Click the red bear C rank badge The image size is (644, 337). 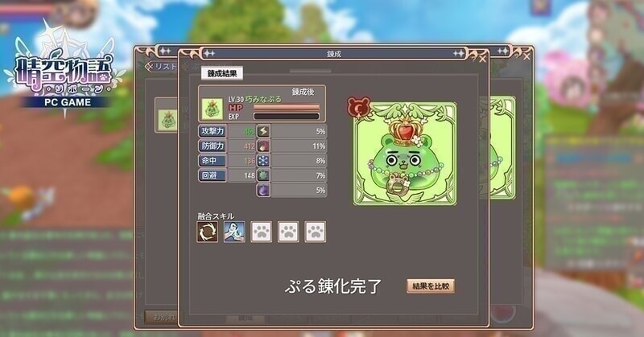tap(358, 108)
